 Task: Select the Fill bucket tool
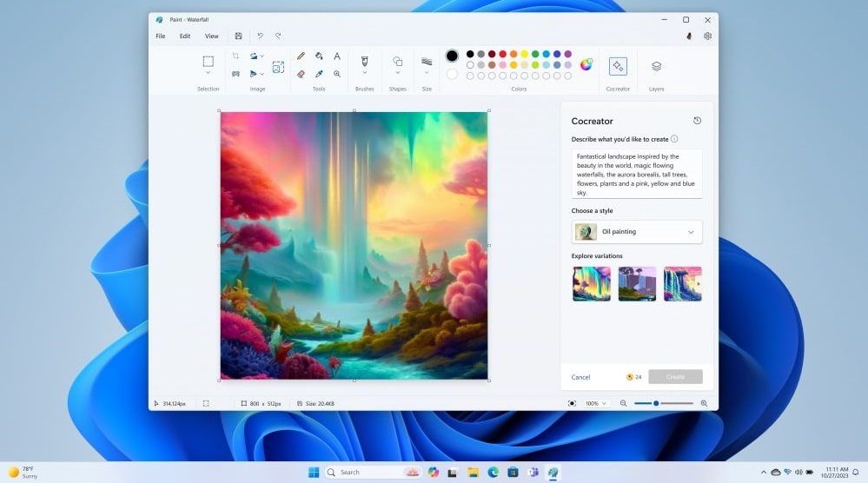point(319,56)
